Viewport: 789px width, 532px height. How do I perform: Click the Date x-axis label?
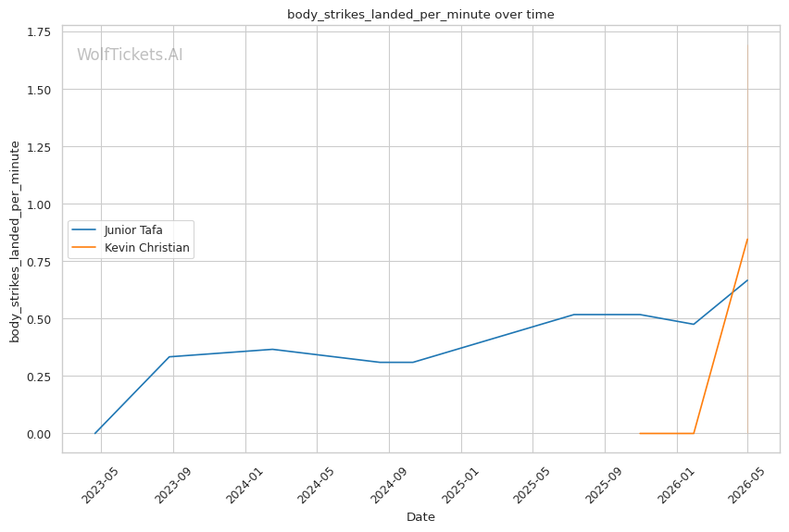420,517
